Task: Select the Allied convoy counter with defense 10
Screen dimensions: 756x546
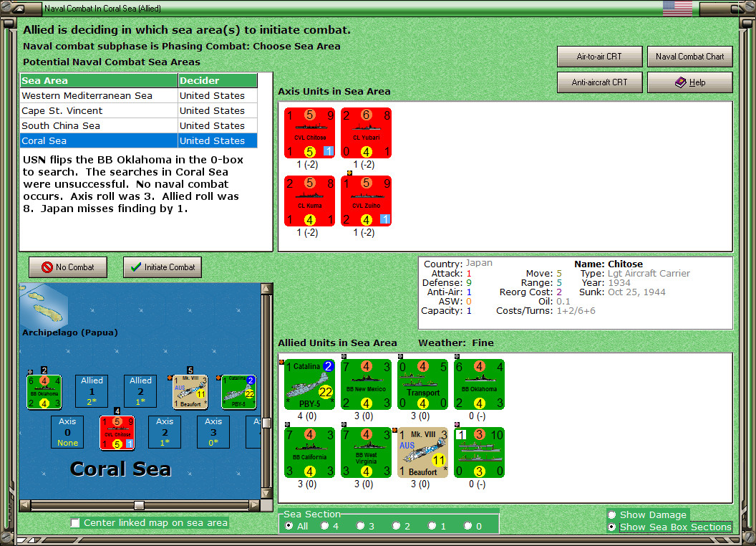Action: (479, 453)
